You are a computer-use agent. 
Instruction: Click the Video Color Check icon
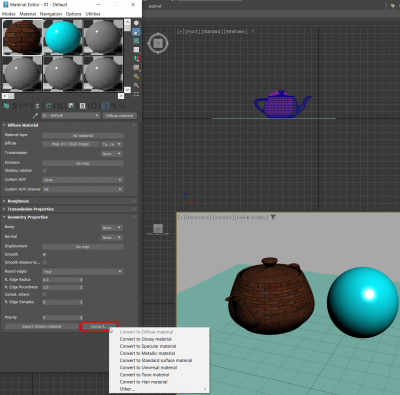pos(136,59)
